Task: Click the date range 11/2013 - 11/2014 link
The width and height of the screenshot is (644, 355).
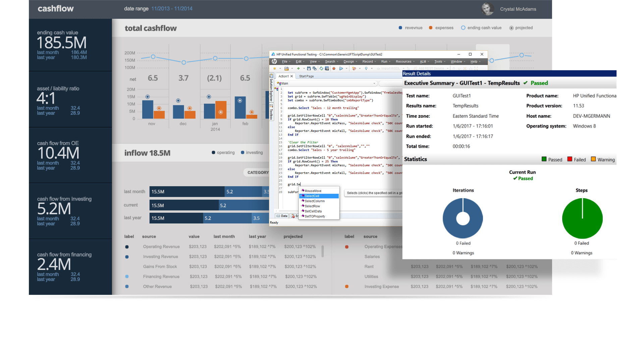Action: 172,9
